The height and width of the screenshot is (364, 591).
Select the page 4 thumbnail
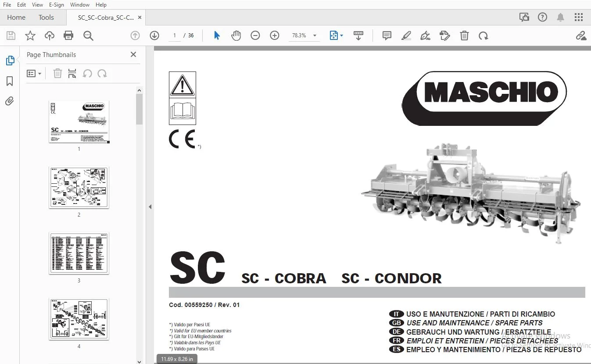coord(79,319)
